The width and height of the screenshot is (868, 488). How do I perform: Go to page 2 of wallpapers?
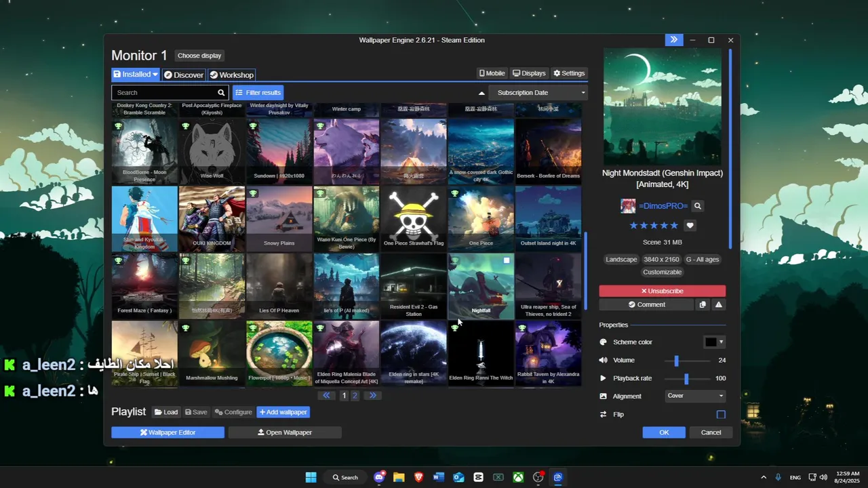click(354, 396)
